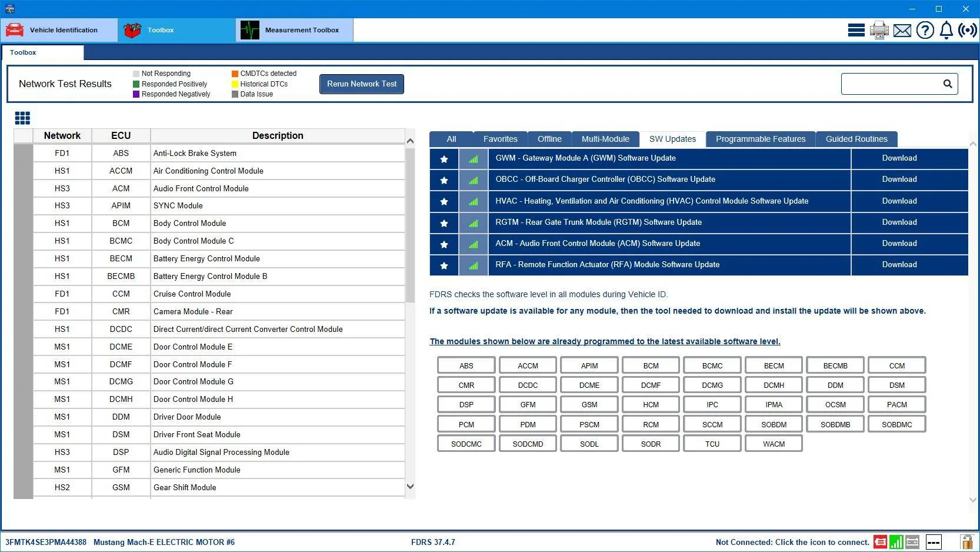Click the grid view icon above Network table
Viewport: 980px width, 552px height.
[x=22, y=118]
